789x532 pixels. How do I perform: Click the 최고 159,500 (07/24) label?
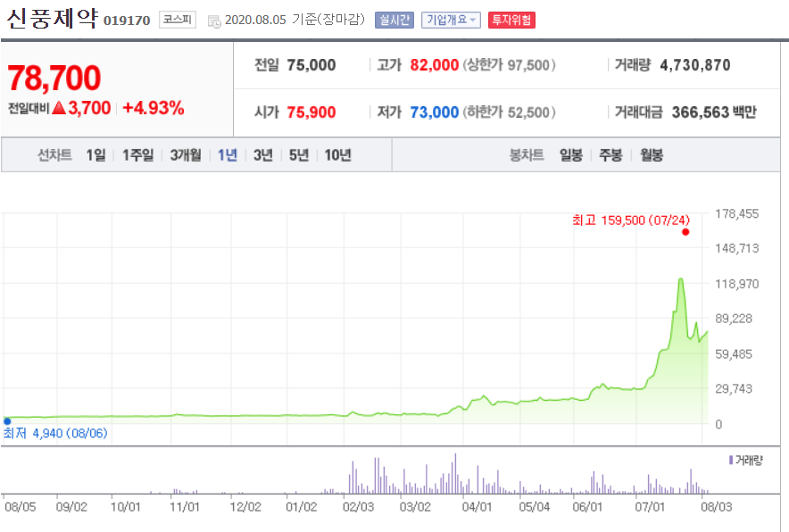(x=631, y=220)
